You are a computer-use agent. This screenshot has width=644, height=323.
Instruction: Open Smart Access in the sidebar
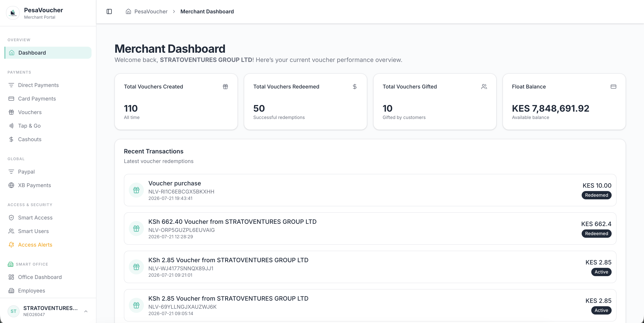coord(48,218)
